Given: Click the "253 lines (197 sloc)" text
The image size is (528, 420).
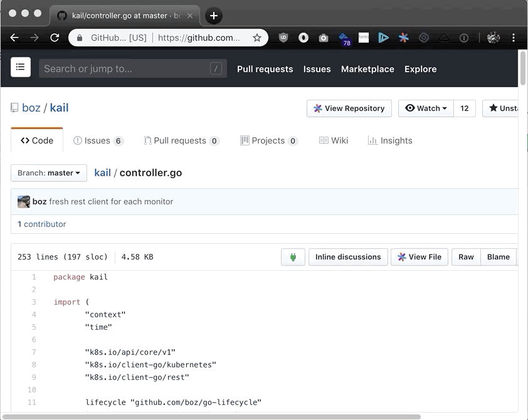Looking at the screenshot, I should click(x=63, y=257).
